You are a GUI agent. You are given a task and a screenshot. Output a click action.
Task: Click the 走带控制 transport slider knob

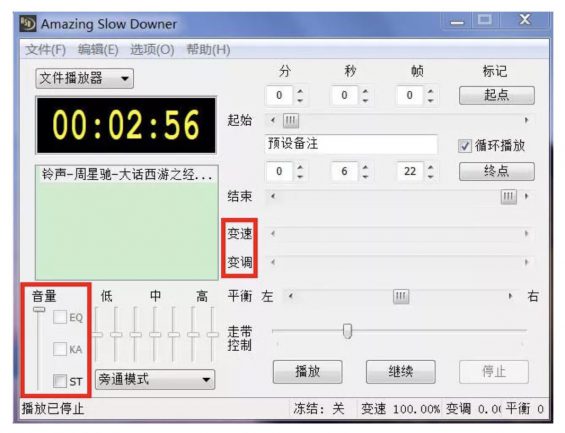point(348,331)
